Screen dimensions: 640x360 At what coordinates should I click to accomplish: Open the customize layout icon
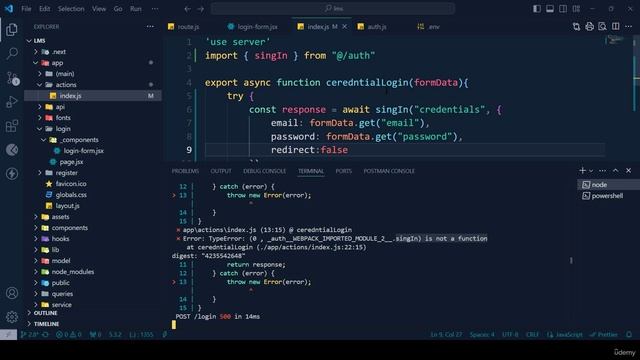[576, 9]
